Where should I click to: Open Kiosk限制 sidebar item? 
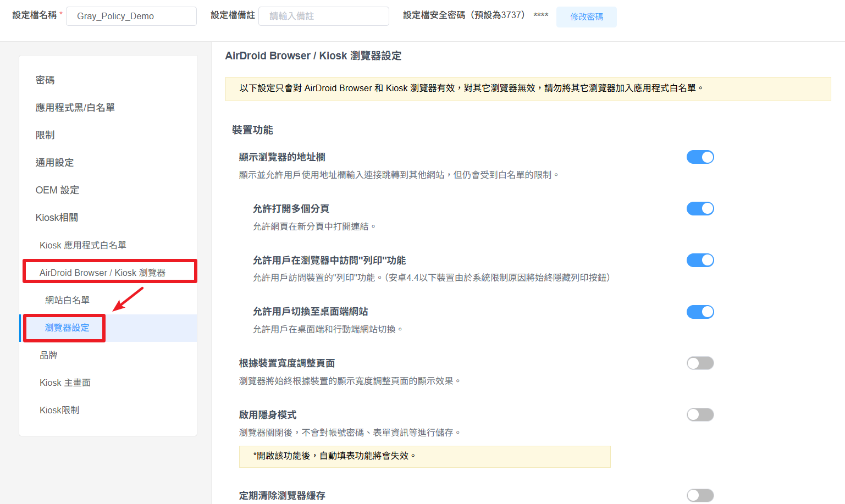point(59,410)
